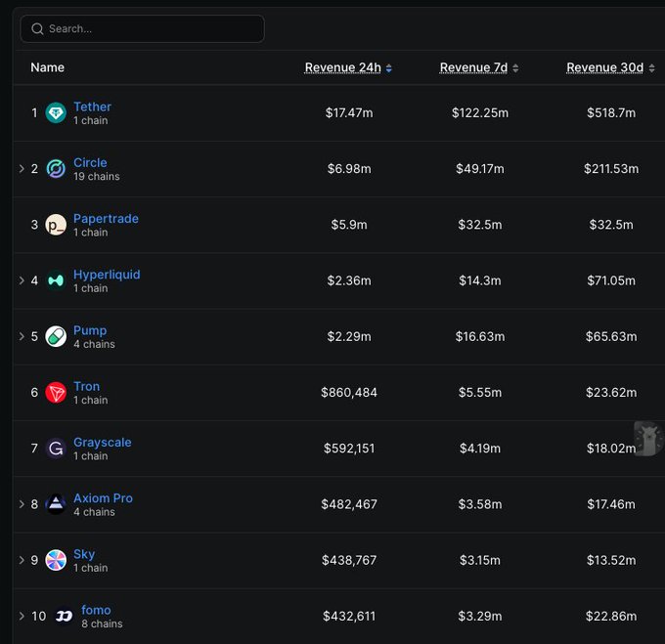Select Papertrade's $5.9m 24h revenue

point(349,225)
